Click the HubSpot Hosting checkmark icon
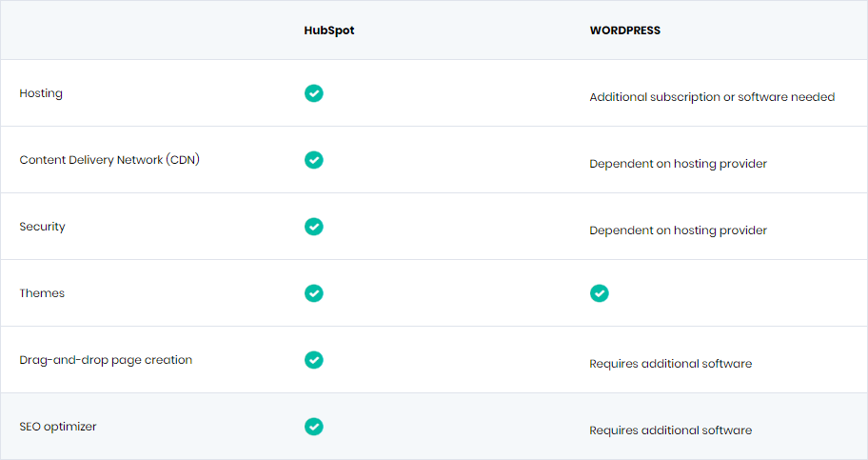Image resolution: width=868 pixels, height=460 pixels. 314,93
